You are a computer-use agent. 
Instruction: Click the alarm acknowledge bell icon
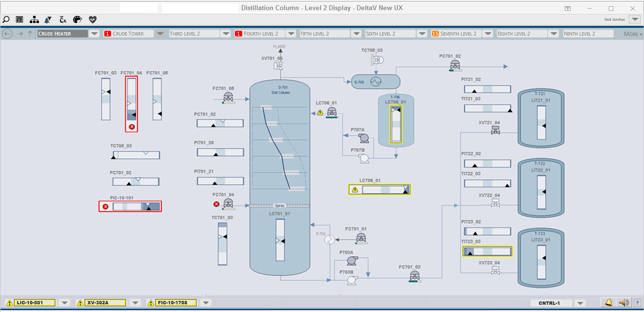click(608, 303)
